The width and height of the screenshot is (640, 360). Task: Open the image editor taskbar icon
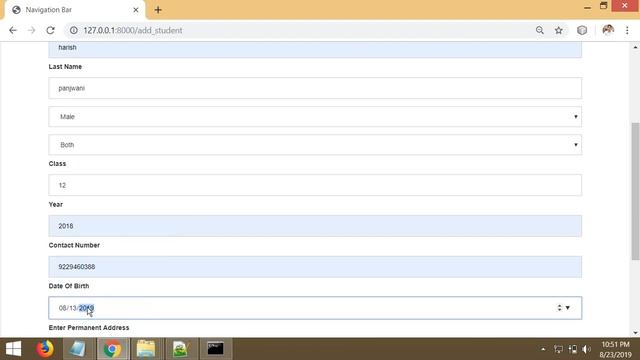(180, 349)
